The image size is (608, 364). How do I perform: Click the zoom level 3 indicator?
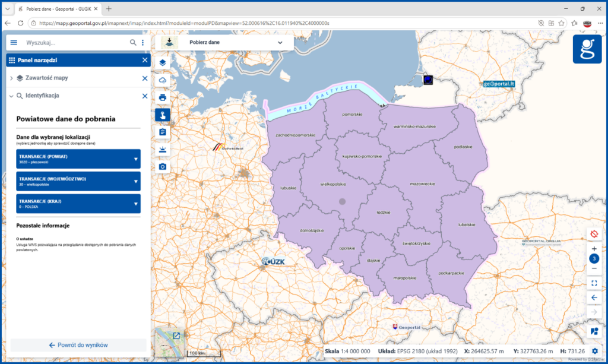[x=594, y=258]
